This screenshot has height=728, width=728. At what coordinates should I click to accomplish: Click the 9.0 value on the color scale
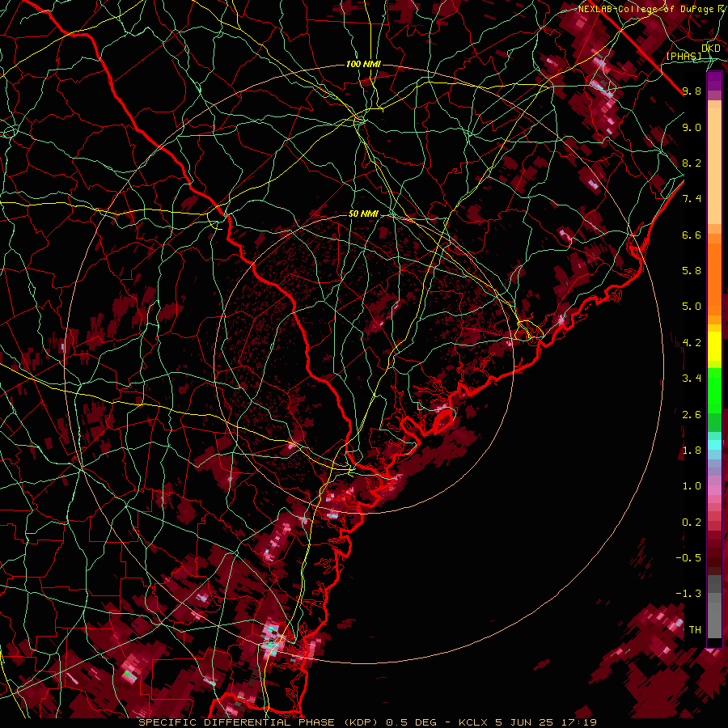click(x=692, y=127)
